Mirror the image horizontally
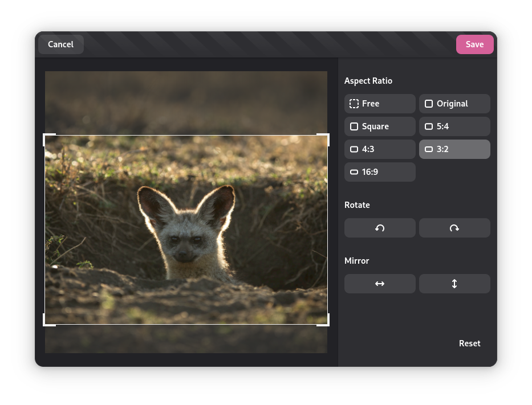Viewport: 532px width, 405px height. point(380,283)
